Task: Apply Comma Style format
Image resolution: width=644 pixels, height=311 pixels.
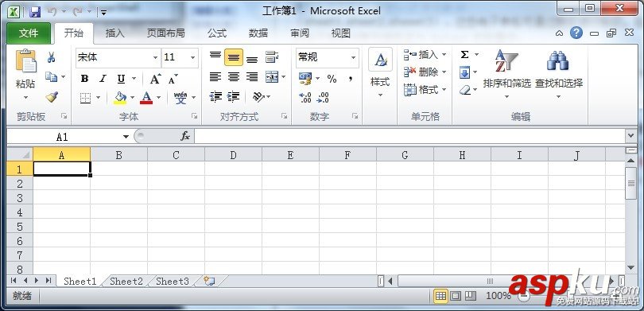Action: click(351, 79)
